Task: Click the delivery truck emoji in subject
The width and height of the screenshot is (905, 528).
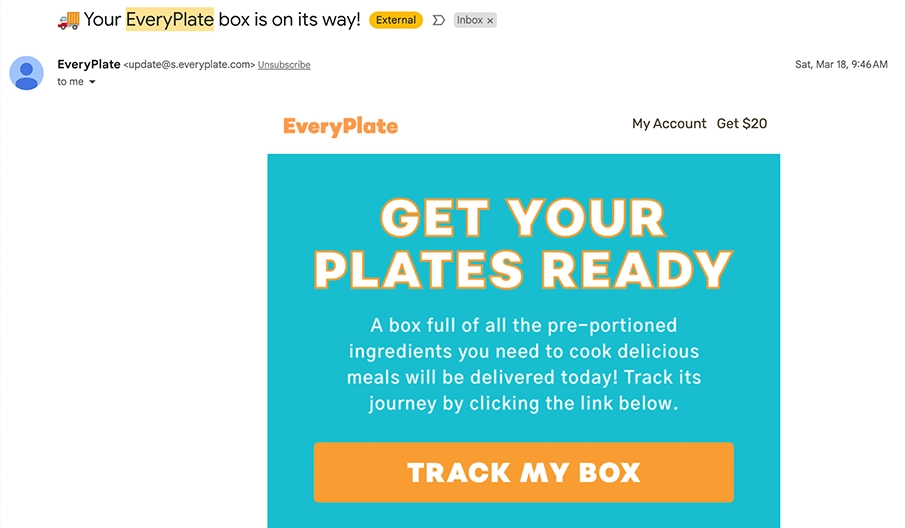Action: coord(69,21)
